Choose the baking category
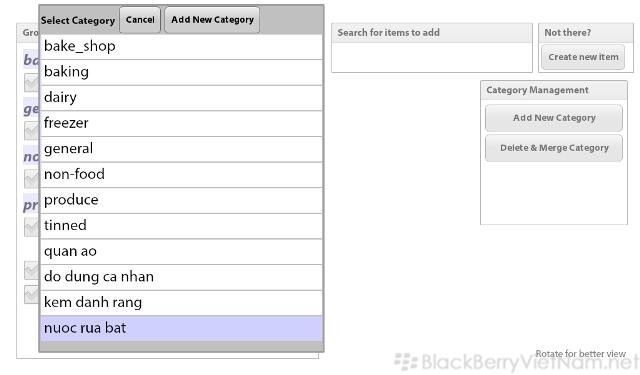Viewport: 640px width, 375px height. [x=181, y=72]
